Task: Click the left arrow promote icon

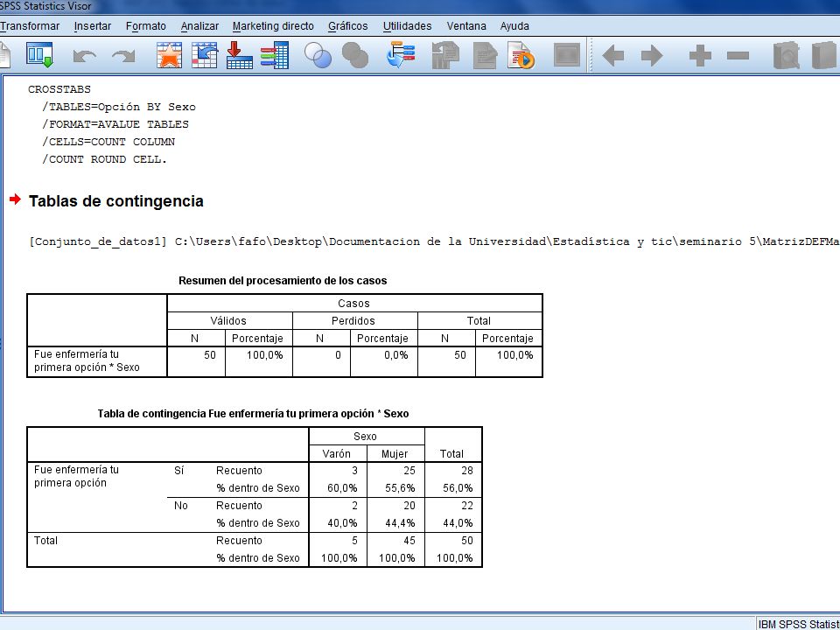Action: 613,55
